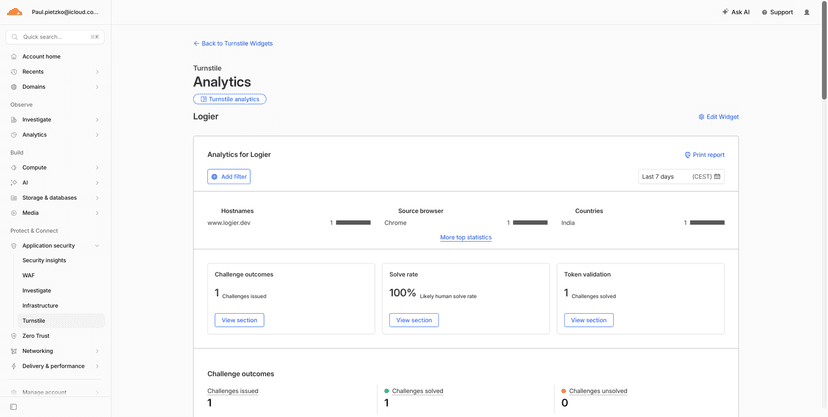Click the Zero Trust icon
Viewport: 828px width, 417px height.
[14, 336]
